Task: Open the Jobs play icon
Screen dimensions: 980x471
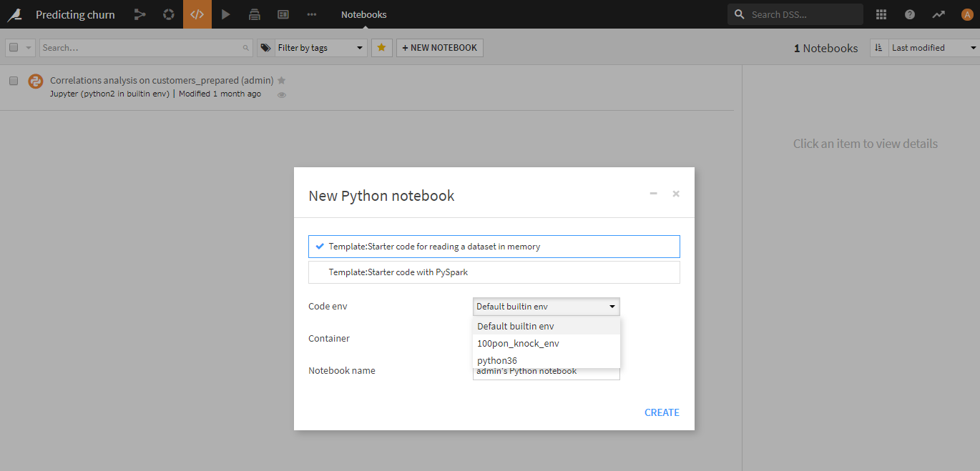Action: click(x=226, y=14)
